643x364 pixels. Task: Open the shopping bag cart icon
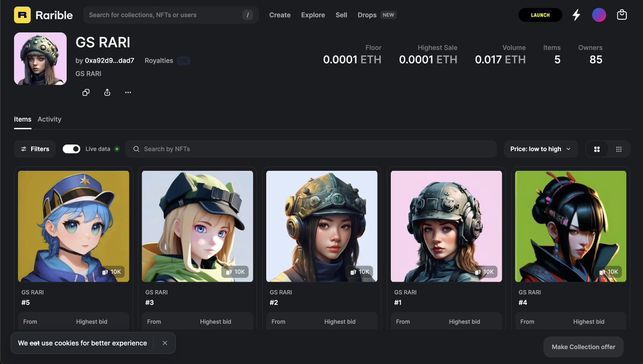point(622,15)
